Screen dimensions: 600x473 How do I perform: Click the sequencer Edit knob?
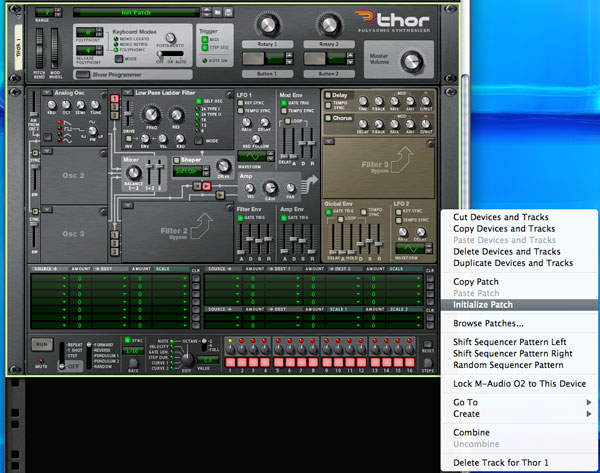tap(187, 359)
